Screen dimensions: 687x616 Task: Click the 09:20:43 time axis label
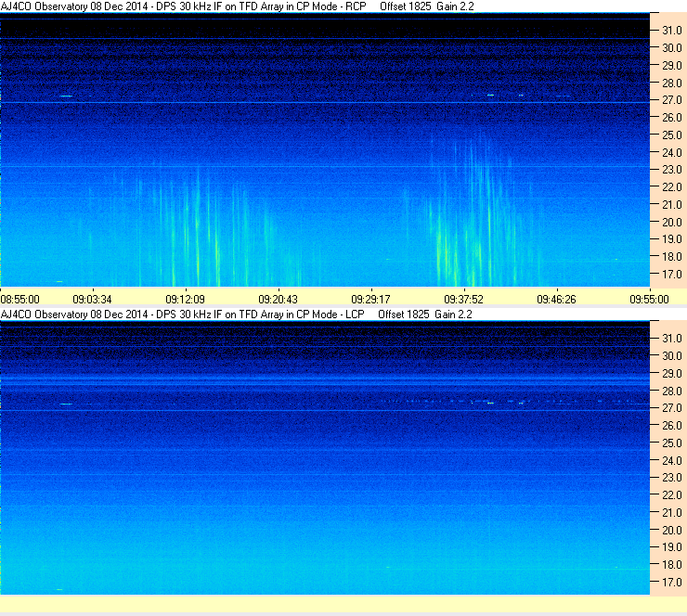pos(278,300)
